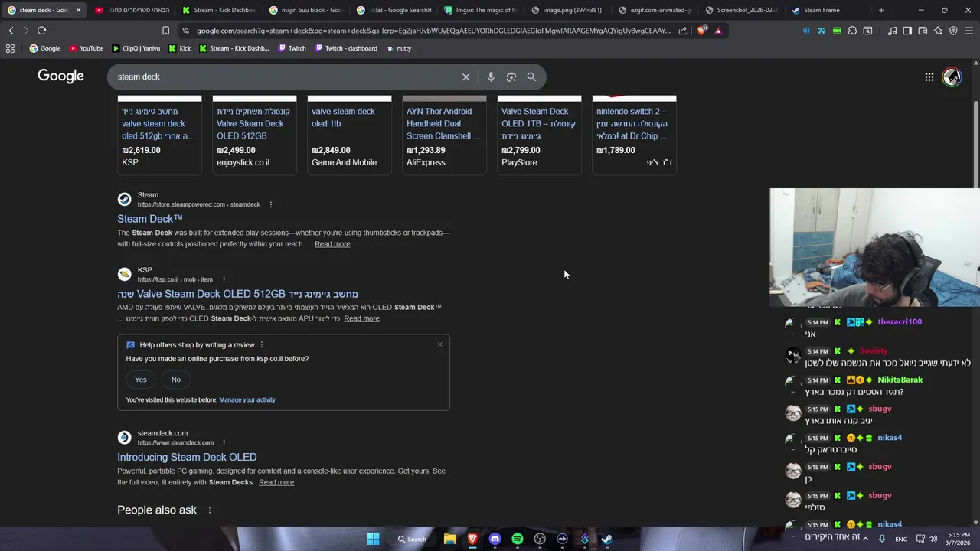Switch to the majin buu black tab
980x551 pixels.
307,10
